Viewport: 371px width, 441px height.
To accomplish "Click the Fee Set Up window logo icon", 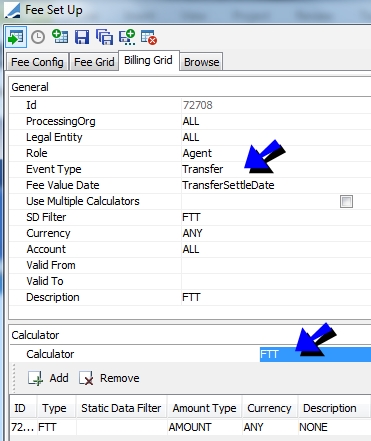I will 12,10.
